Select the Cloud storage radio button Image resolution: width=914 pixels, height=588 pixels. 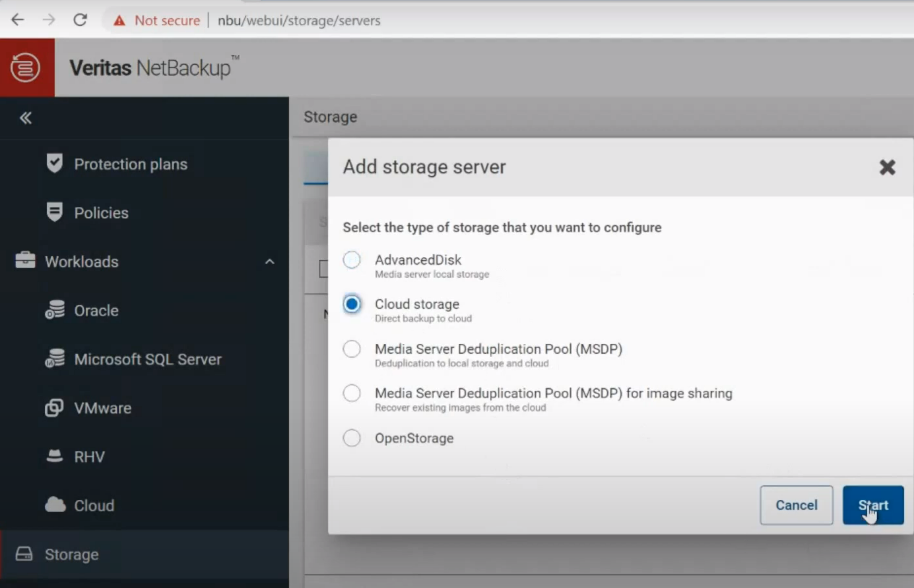351,304
